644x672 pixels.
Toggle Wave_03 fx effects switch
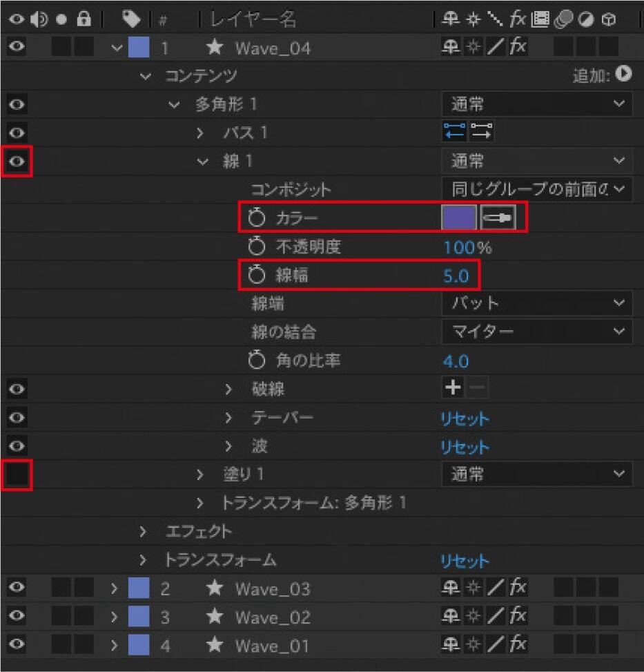click(518, 587)
